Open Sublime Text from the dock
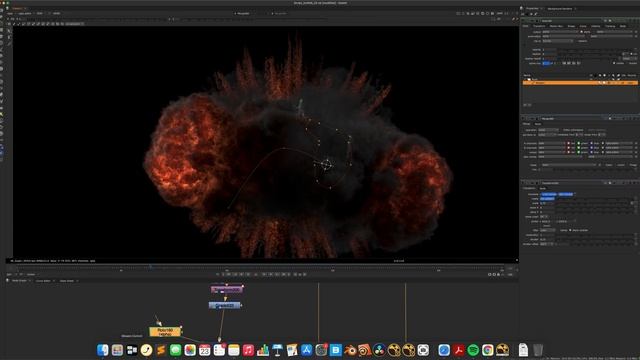Screen dimensions: 640x360 pyautogui.click(x=161, y=350)
